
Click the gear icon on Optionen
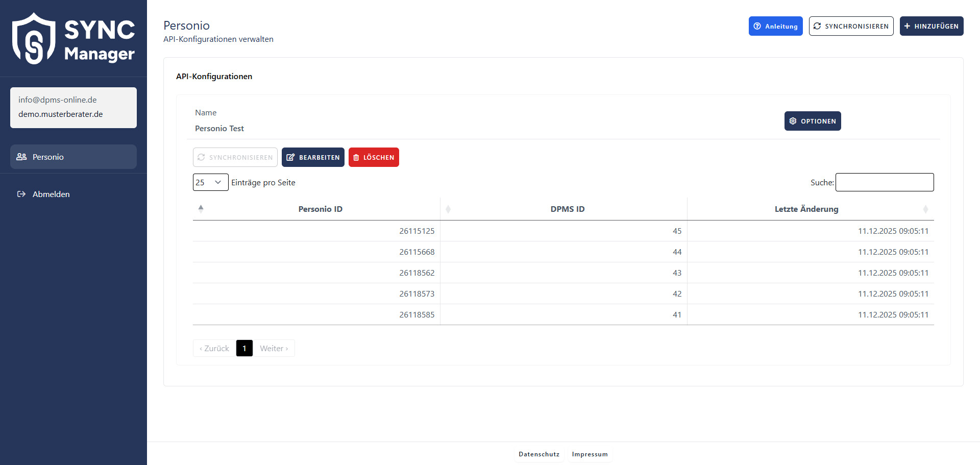(x=793, y=121)
